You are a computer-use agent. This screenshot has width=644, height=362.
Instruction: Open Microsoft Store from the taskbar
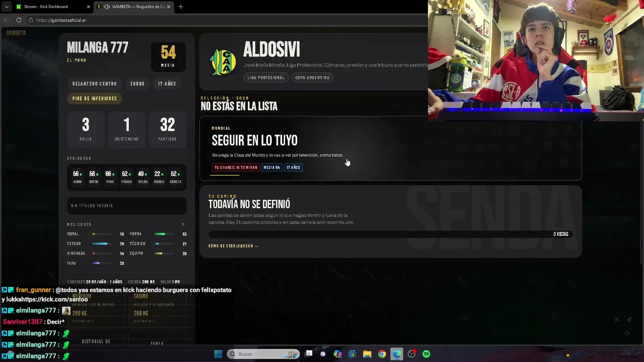tap(352, 354)
